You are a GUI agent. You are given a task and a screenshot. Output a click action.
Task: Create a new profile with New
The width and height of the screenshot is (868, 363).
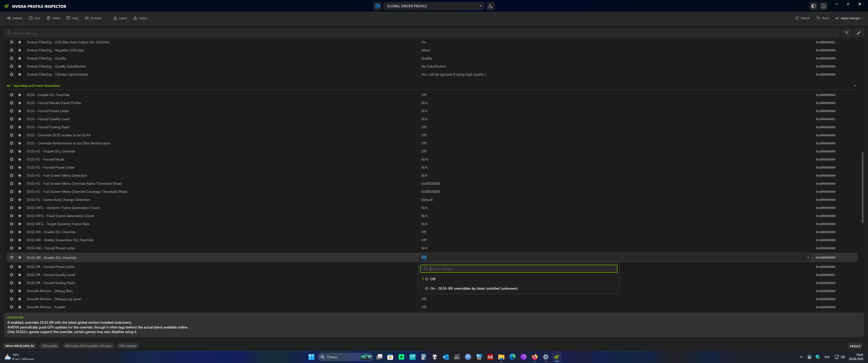(x=34, y=18)
